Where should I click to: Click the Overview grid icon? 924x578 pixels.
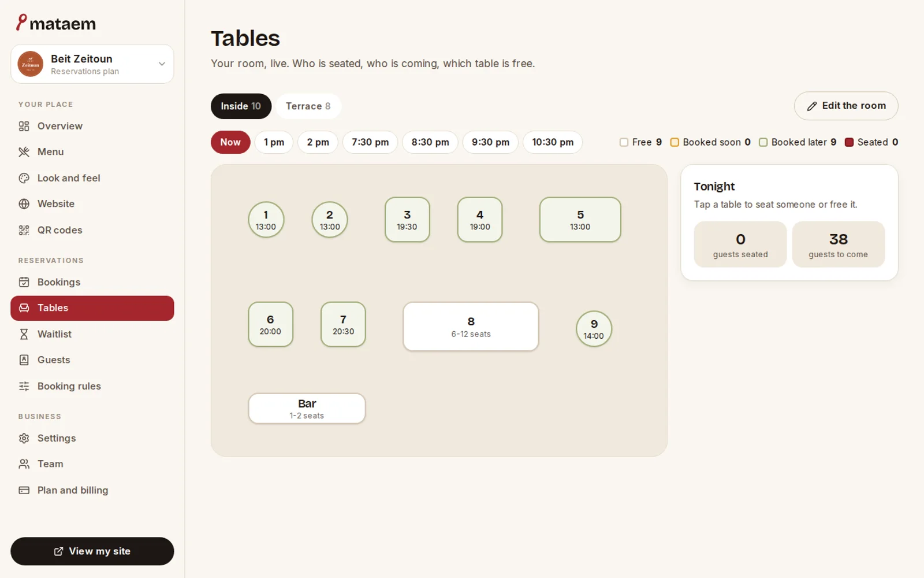pyautogui.click(x=24, y=126)
